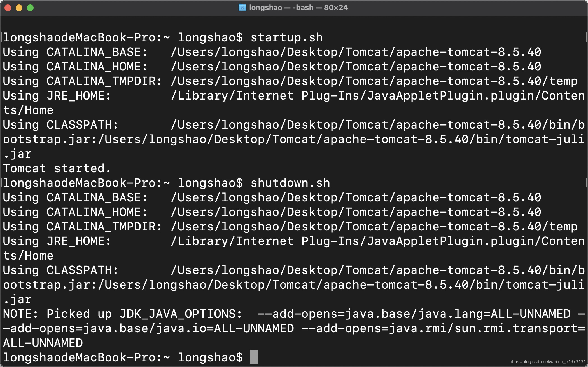Click 'NOTE: Picked up JDK_JAVA_OPTIONS:' text

point(122,314)
